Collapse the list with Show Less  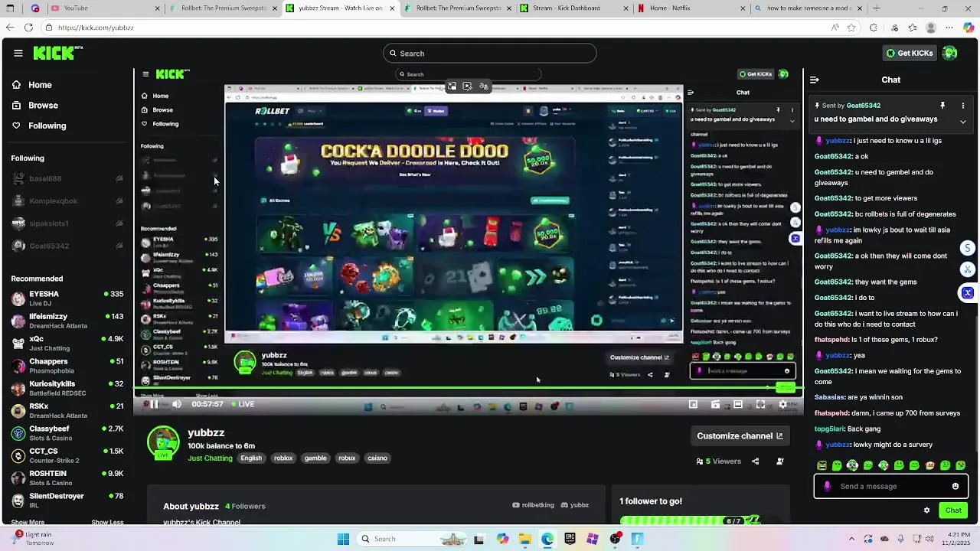coord(107,522)
